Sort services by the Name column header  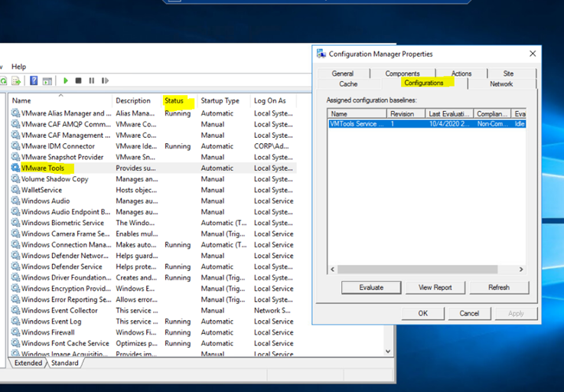tap(60, 100)
